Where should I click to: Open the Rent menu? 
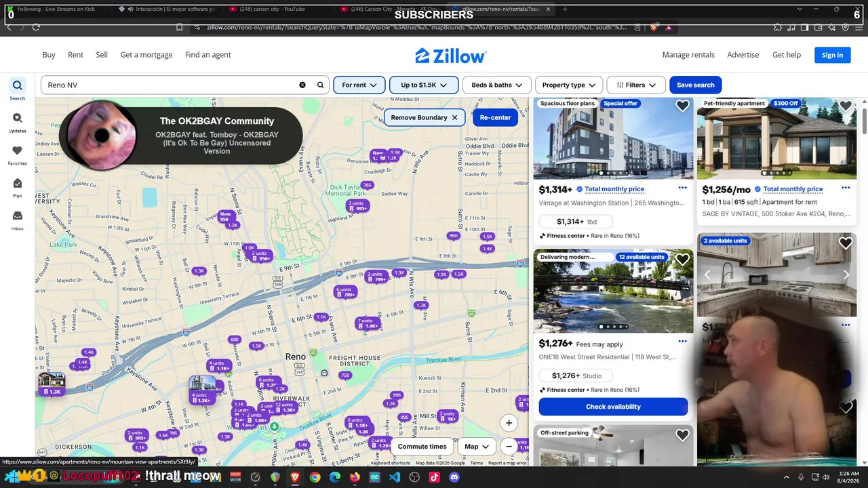pyautogui.click(x=75, y=55)
